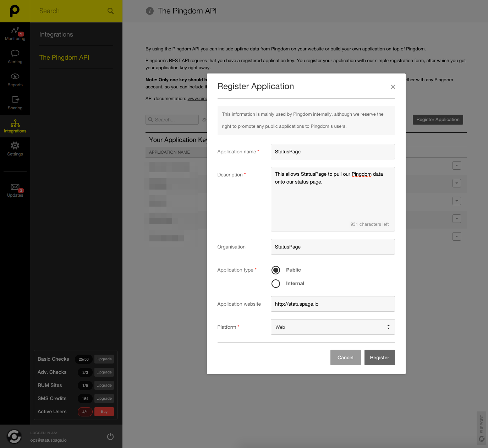Open the Platform dropdown showing Web

[x=333, y=327]
